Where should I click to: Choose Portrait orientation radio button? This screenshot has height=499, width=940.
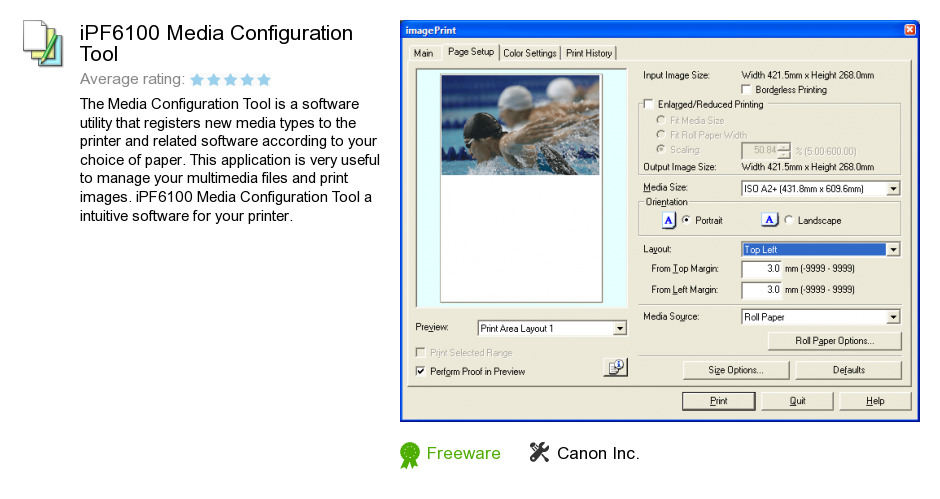(x=686, y=220)
